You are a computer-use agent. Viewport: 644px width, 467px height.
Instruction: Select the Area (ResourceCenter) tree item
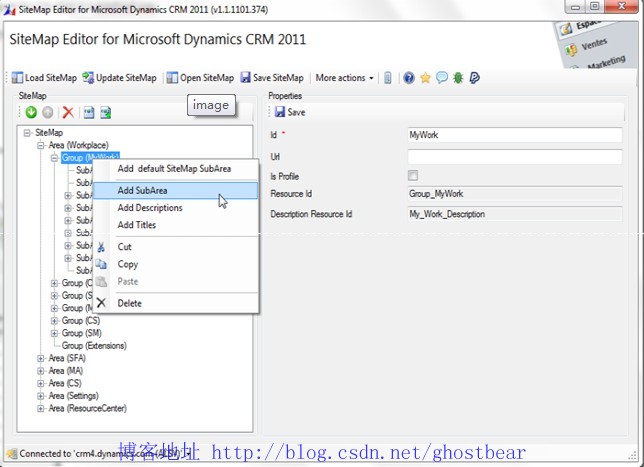click(87, 408)
